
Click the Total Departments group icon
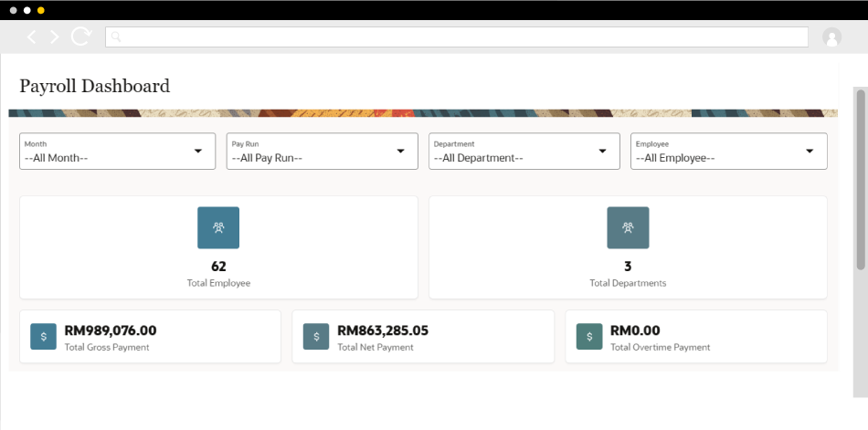click(x=628, y=228)
